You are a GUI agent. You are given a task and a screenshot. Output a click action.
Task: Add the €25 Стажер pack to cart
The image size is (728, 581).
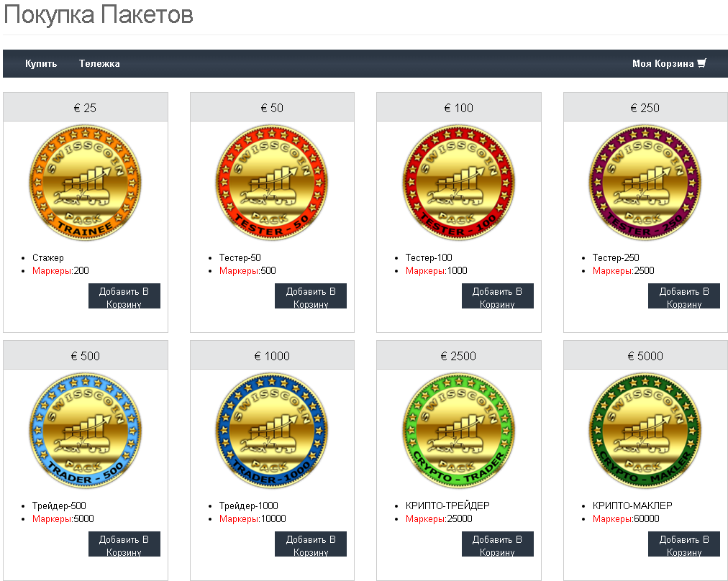click(x=124, y=296)
